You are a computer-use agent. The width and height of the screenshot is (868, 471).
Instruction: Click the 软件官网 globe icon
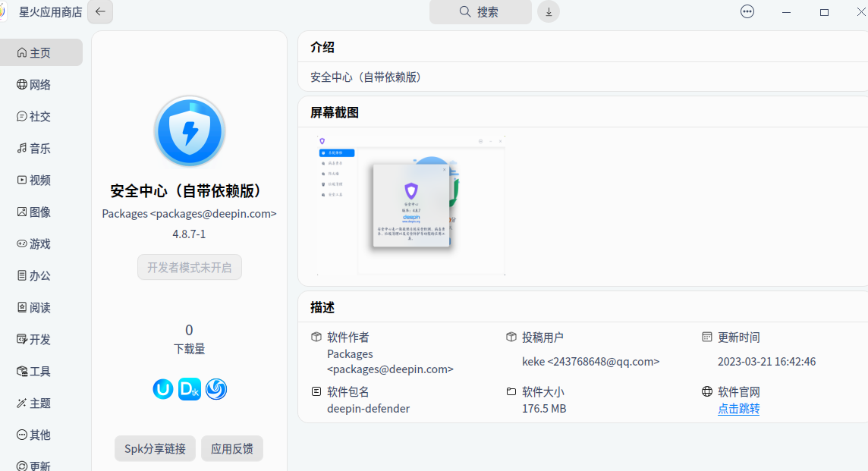[707, 392]
